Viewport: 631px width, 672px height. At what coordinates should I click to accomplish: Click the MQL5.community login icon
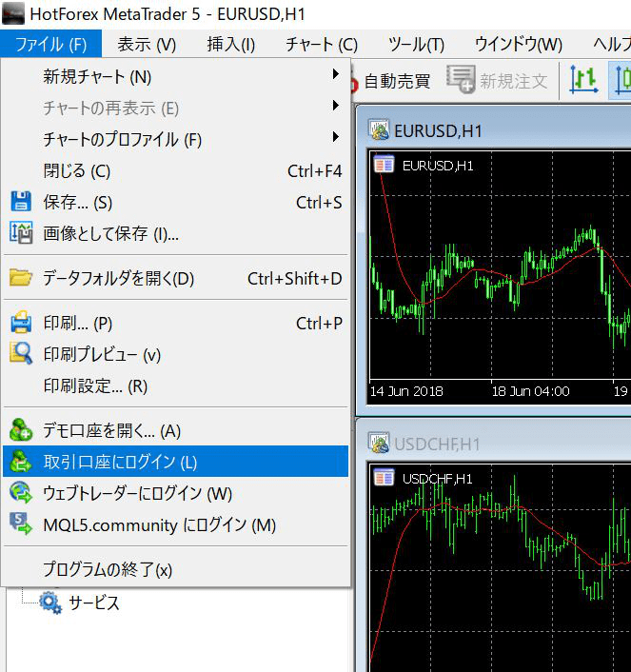tap(21, 524)
